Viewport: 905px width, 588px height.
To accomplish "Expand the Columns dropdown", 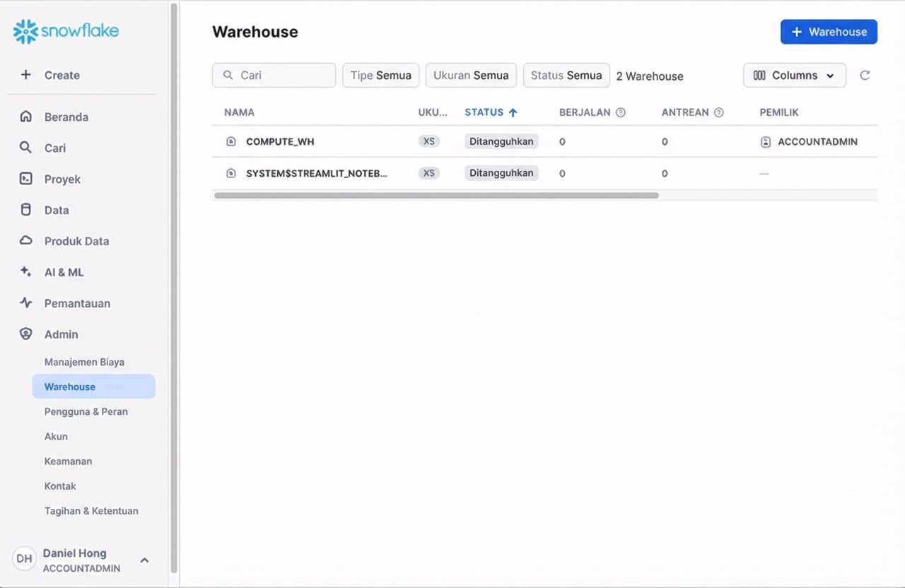I will pyautogui.click(x=794, y=76).
